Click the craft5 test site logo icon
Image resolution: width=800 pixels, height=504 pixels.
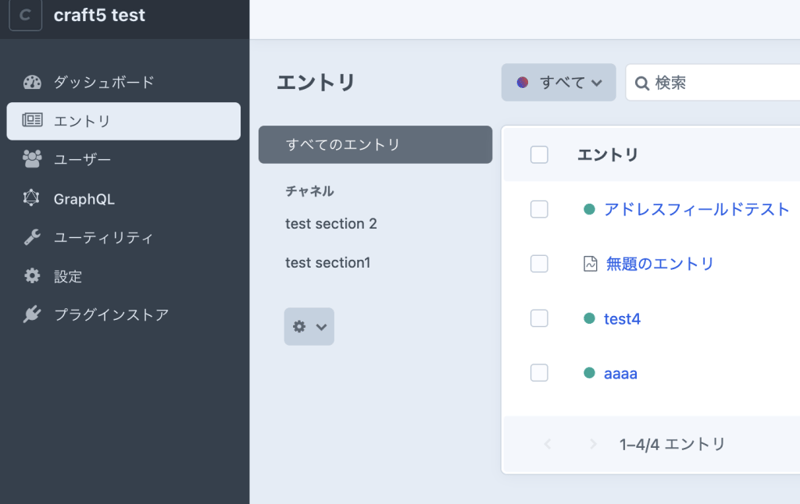pos(25,16)
